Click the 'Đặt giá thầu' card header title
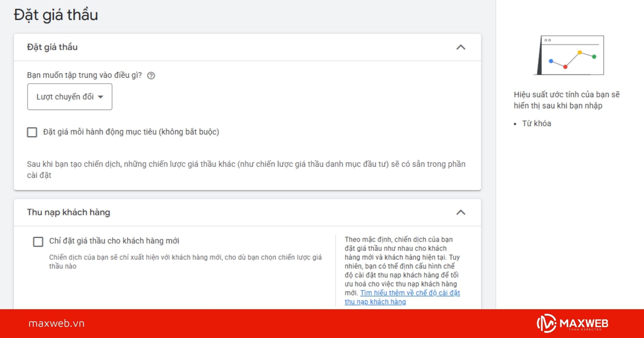The width and height of the screenshot is (644, 338). (x=52, y=47)
